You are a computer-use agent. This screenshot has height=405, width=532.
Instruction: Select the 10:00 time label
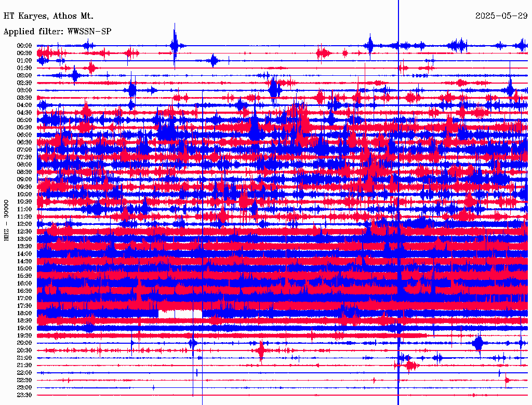point(24,194)
